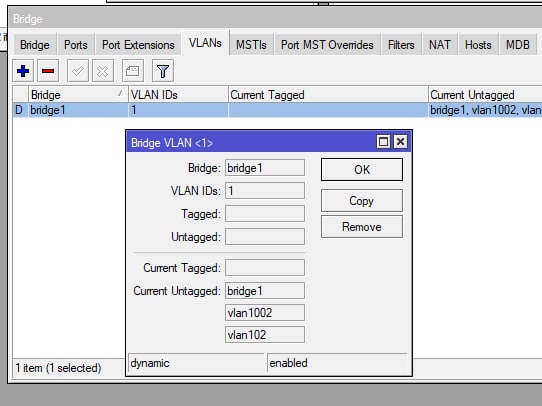This screenshot has width=542, height=406.
Task: Click the '1 item (1 selected)' status text
Action: pyautogui.click(x=58, y=368)
